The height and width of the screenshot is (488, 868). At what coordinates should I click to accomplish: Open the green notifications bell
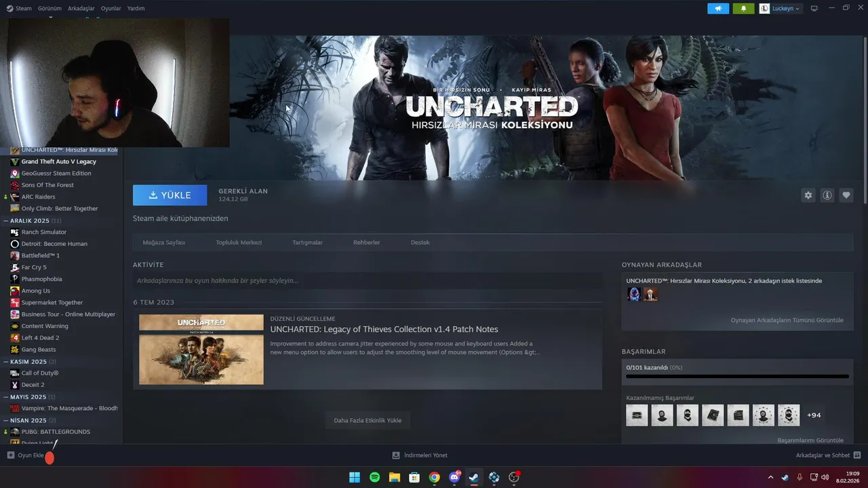click(743, 8)
